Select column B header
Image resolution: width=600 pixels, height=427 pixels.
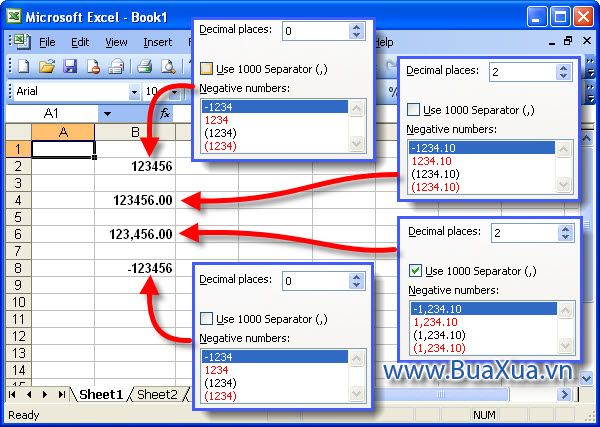(x=135, y=132)
